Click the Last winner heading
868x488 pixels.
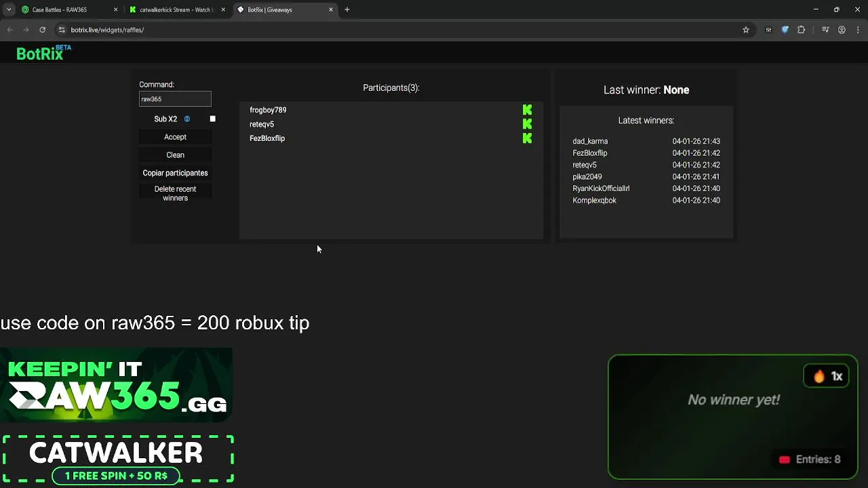646,90
